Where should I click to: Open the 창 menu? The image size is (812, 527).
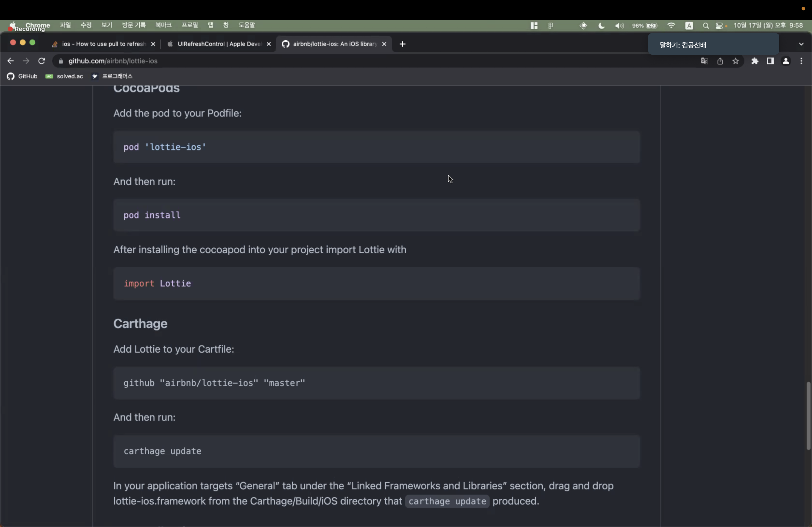226,25
